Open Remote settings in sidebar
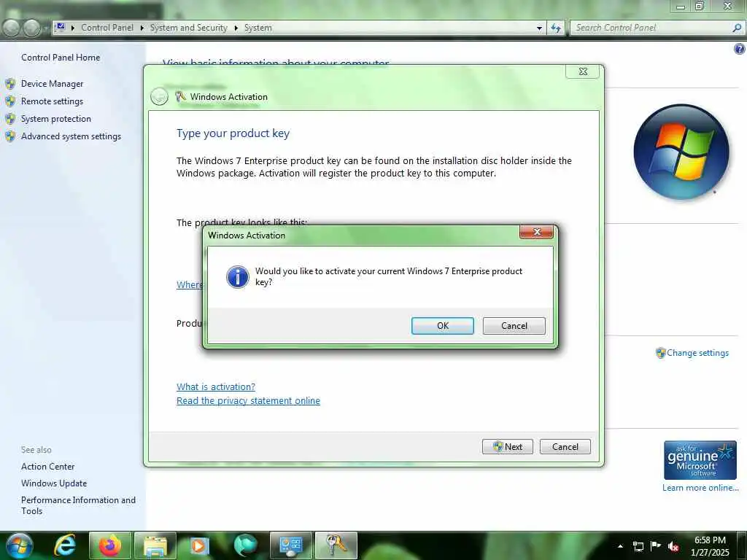747x560 pixels. (x=52, y=101)
